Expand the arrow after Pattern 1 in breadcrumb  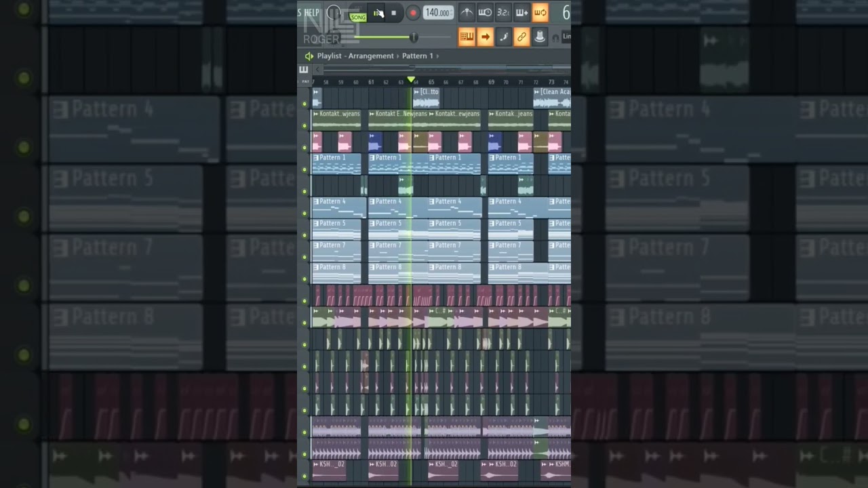pos(437,56)
